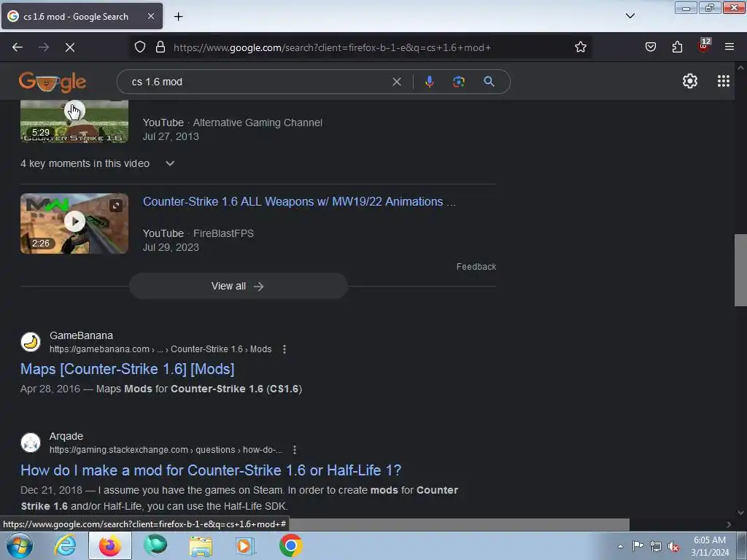Open the Windows Start menu
The height and width of the screenshot is (560, 747).
click(x=19, y=545)
